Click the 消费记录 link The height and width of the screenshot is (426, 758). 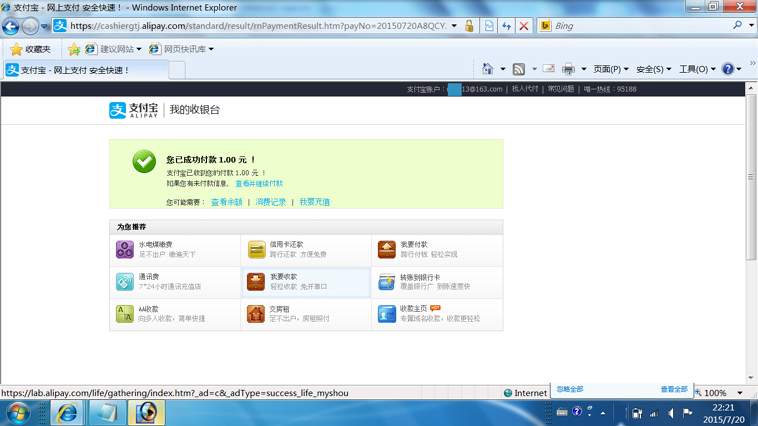(x=270, y=202)
